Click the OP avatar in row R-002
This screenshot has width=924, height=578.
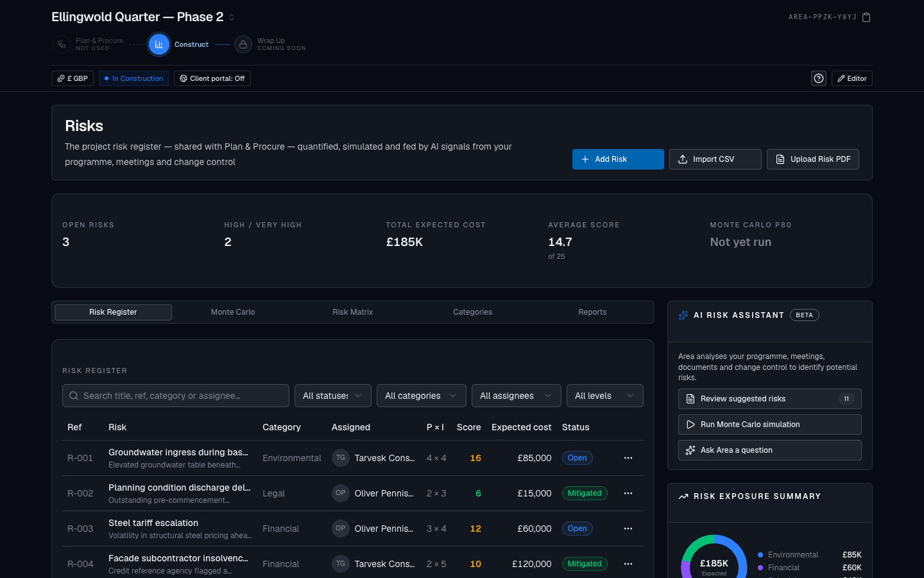click(x=341, y=493)
